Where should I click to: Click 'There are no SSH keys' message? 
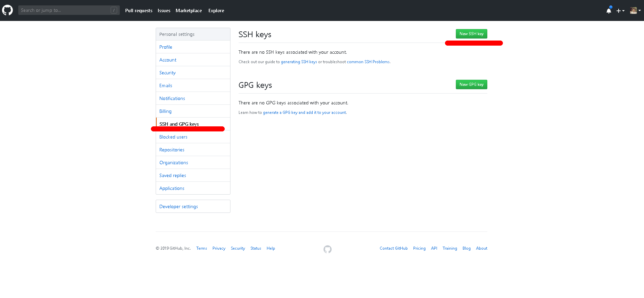293,52
